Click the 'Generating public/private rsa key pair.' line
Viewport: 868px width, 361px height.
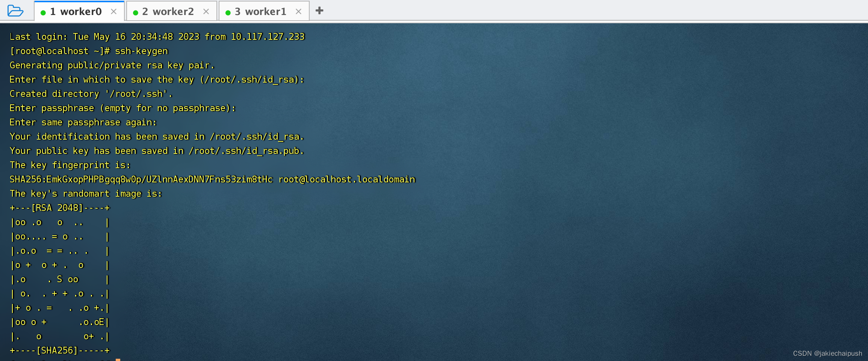(112, 65)
